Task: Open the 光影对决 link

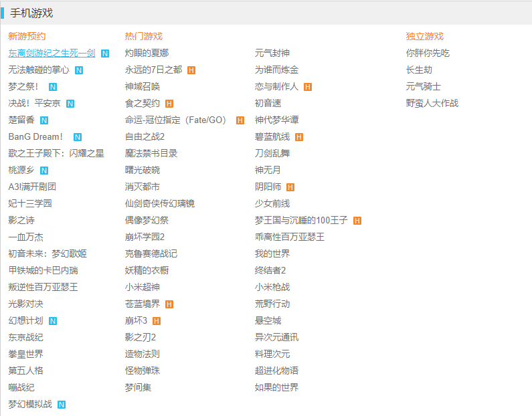Action: point(26,304)
